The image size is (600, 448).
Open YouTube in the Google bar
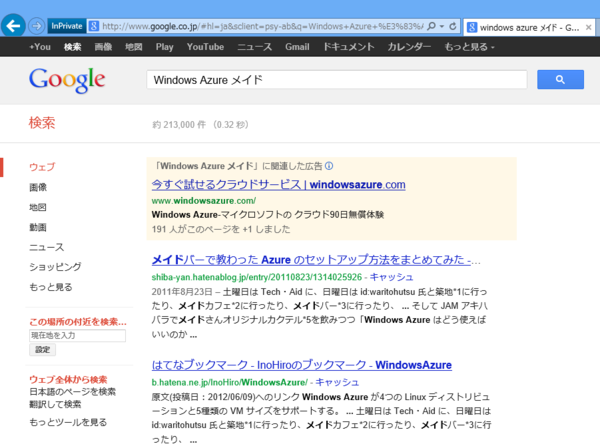205,47
